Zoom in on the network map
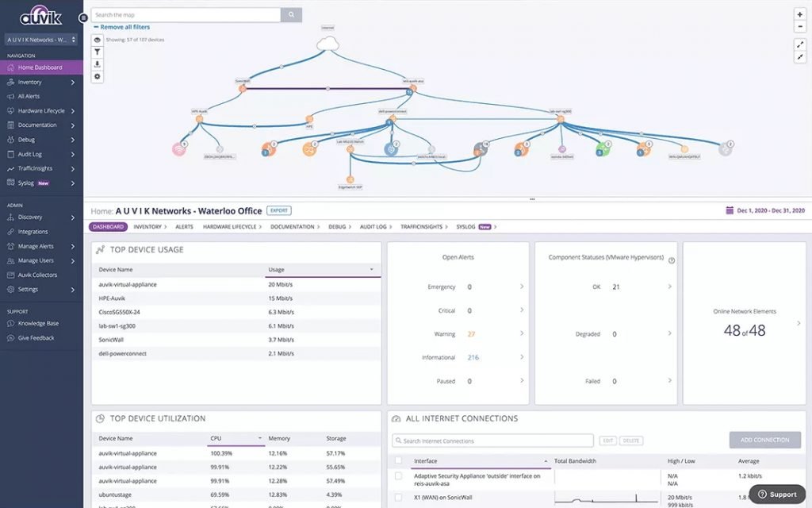The image size is (812, 508). tap(799, 15)
